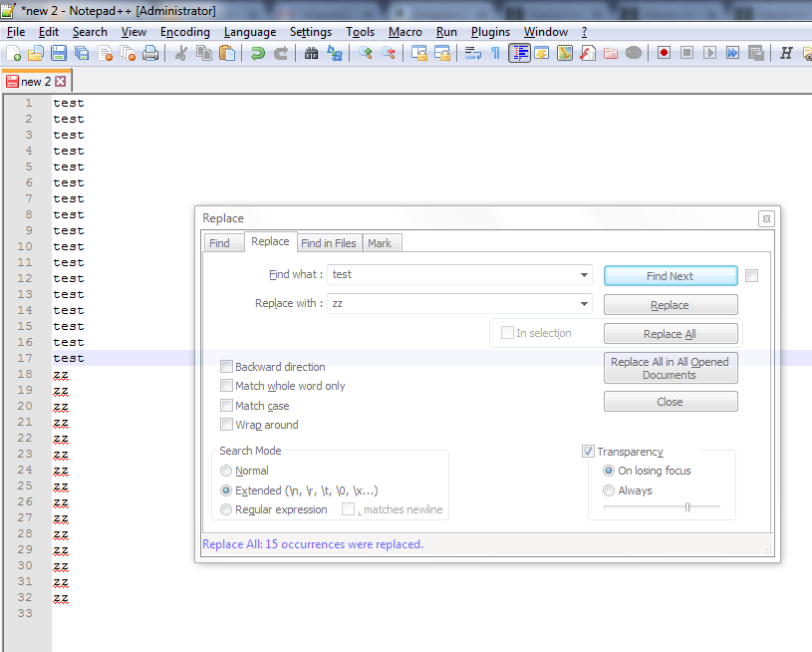Click the Synchronize Vertical Scrolling icon
The width and height of the screenshot is (812, 652).
point(418,53)
